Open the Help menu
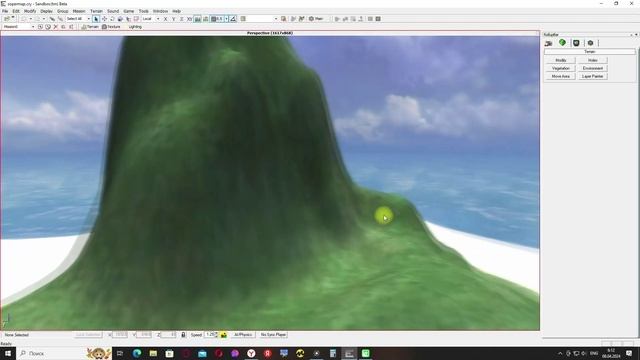Screen dimensions: 640x360 coord(176,11)
